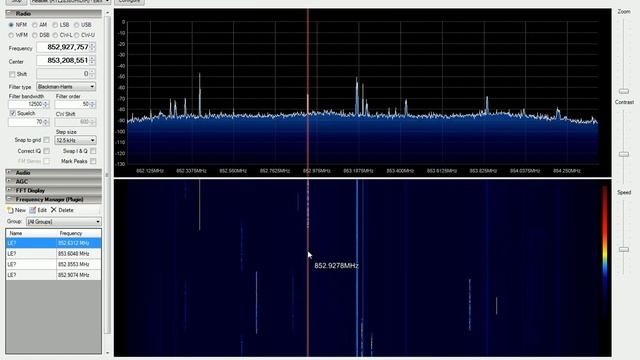Expand the AGC panel section
The height and width of the screenshot is (360, 640).
click(9, 181)
